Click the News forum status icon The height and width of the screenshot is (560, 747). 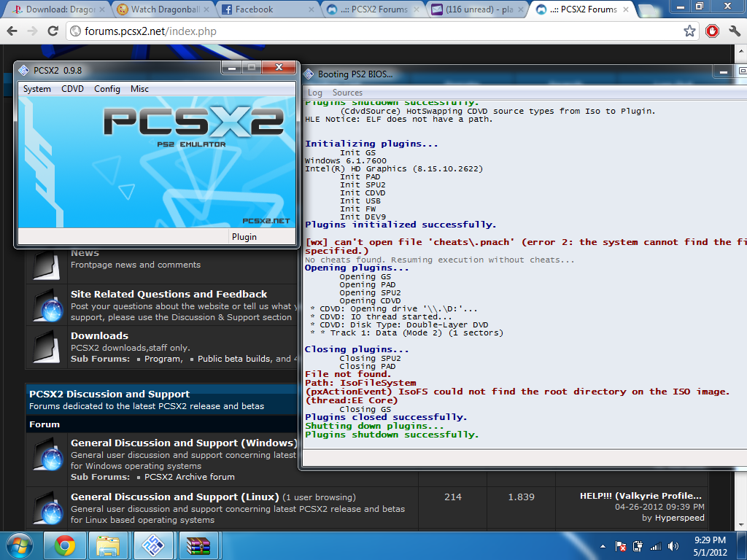47,264
